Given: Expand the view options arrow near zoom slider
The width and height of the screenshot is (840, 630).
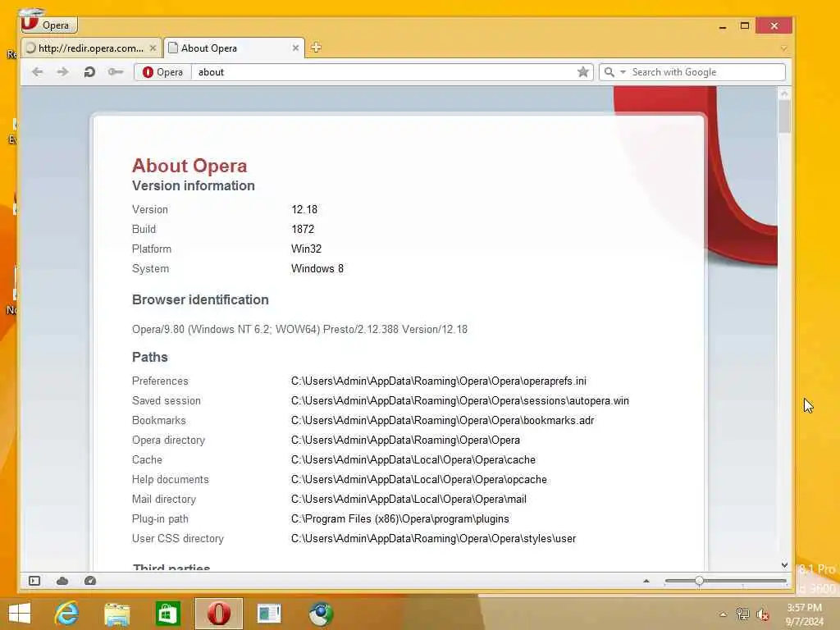Looking at the screenshot, I should pyautogui.click(x=646, y=581).
